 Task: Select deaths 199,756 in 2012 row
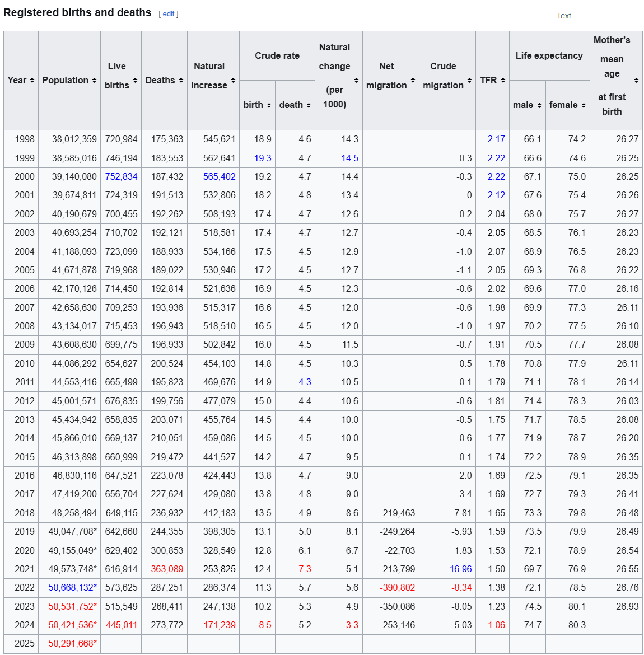(167, 401)
